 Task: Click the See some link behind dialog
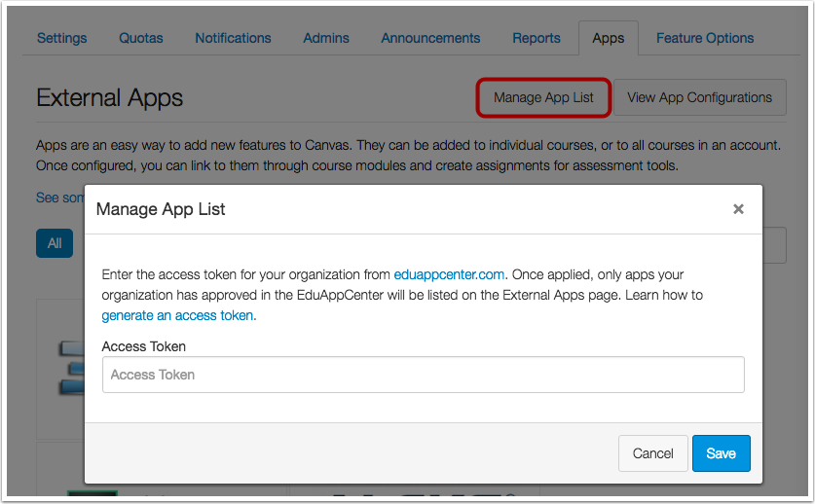59,198
